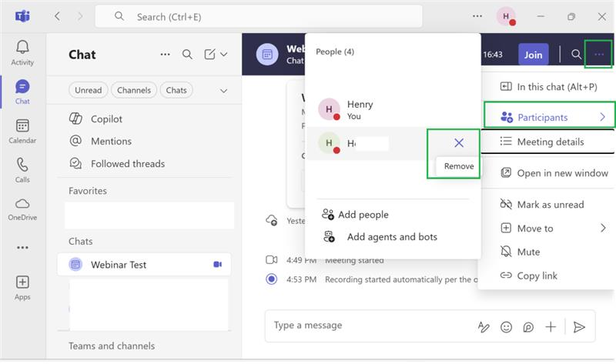Click the video icon on Webinar Test
This screenshot has width=616, height=364.
click(217, 264)
